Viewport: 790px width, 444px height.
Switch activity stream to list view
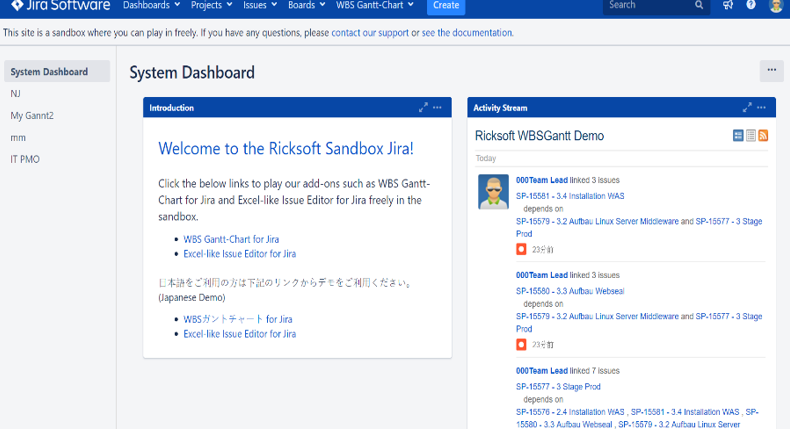751,135
